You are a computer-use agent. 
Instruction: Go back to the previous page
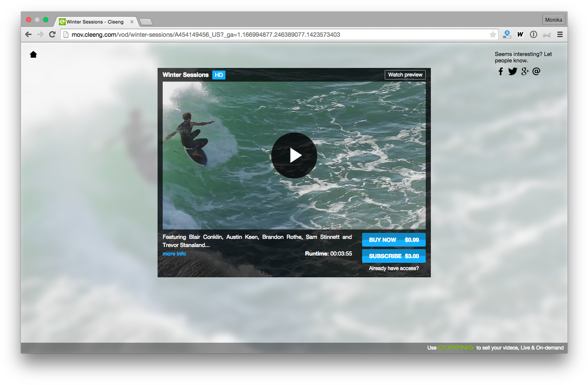29,35
